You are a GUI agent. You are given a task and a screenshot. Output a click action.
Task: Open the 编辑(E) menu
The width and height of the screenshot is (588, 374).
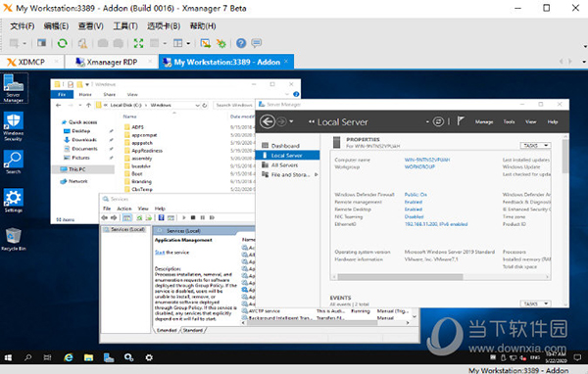click(x=56, y=26)
